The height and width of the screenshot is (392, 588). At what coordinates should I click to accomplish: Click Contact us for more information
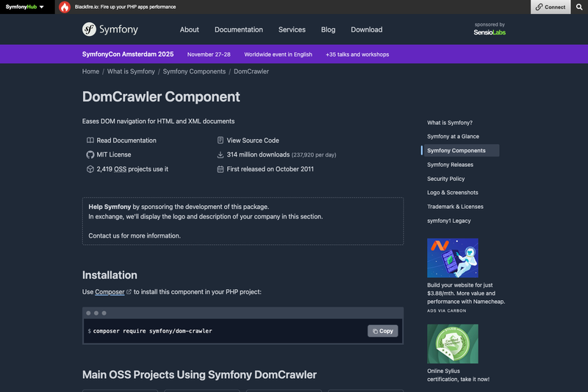pyautogui.click(x=135, y=235)
